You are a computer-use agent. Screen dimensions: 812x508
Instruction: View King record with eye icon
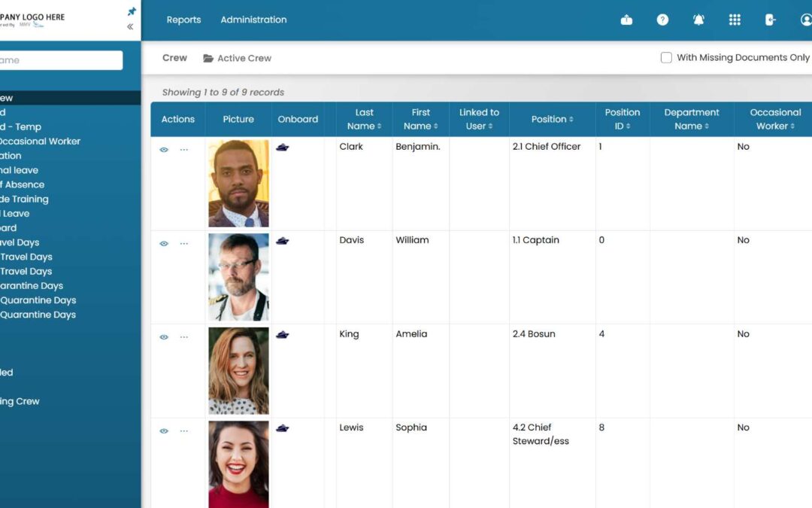[x=164, y=337]
